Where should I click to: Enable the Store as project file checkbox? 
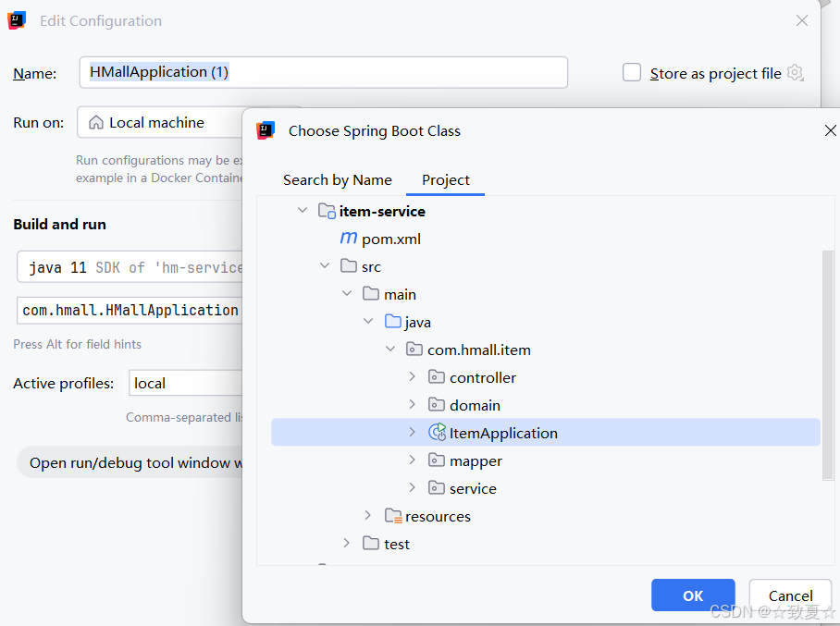pos(632,72)
